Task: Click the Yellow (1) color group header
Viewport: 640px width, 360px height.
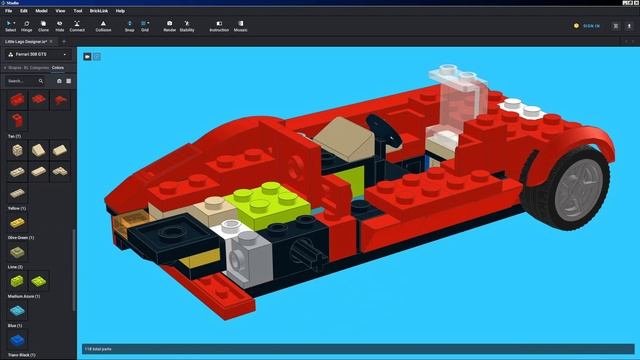Action: [17, 209]
